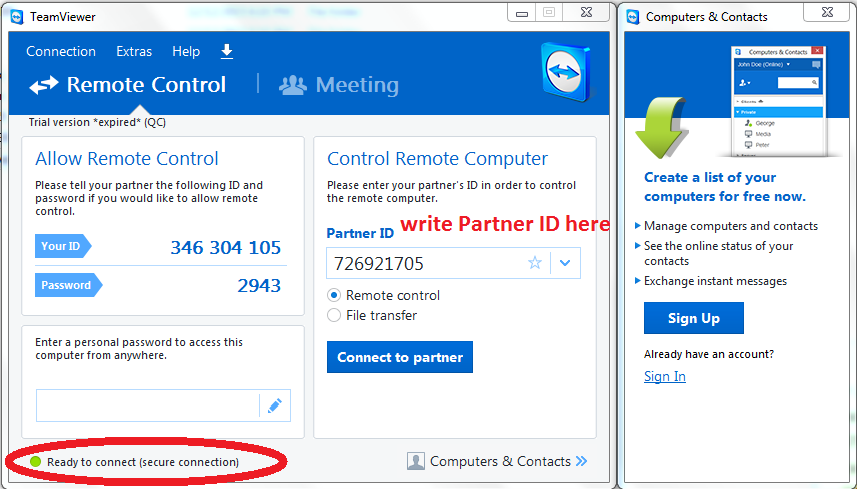857x489 pixels.
Task: Click the Control Remote Computer heading
Action: pos(437,158)
